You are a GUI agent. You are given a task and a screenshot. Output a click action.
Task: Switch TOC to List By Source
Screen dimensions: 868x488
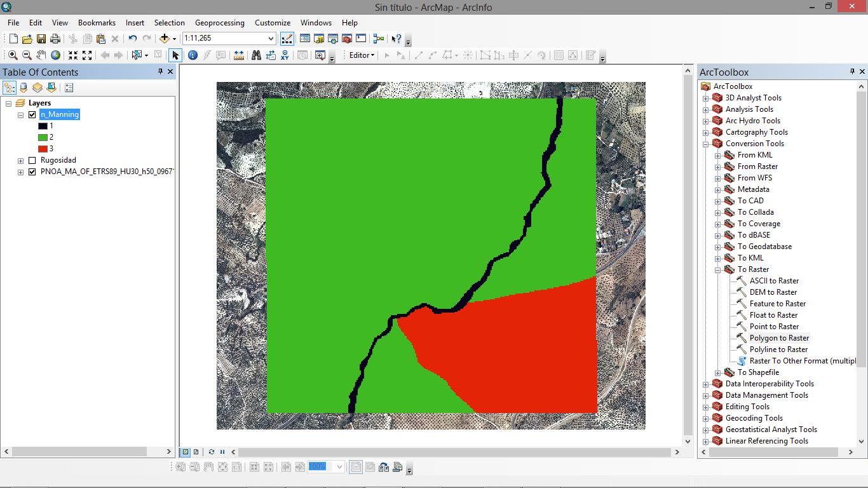click(24, 88)
